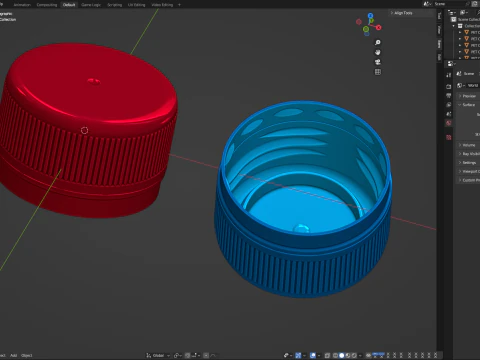The width and height of the screenshot is (480, 360).
Task: Click the green Y axis gizmo handle
Action: (366, 29)
